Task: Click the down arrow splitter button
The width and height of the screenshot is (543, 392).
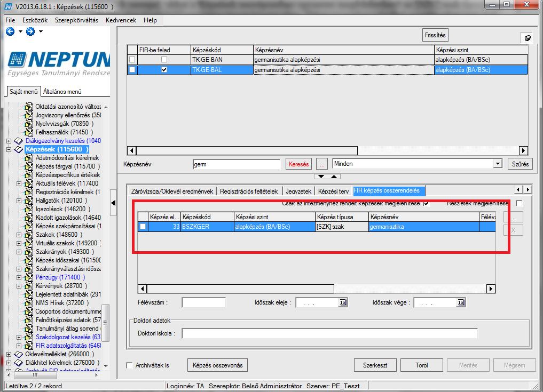Action: pyautogui.click(x=321, y=177)
